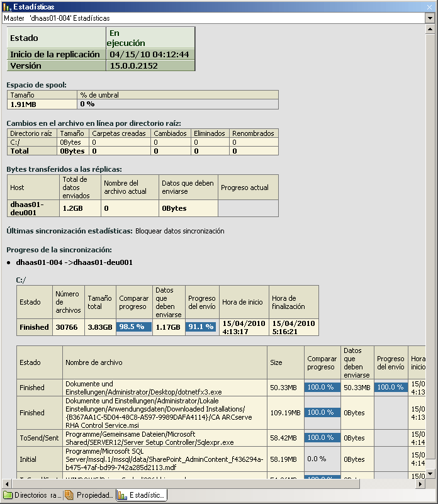This screenshot has width=438, height=504.
Task: Switch to the Directorios raíz tab
Action: tap(31, 495)
